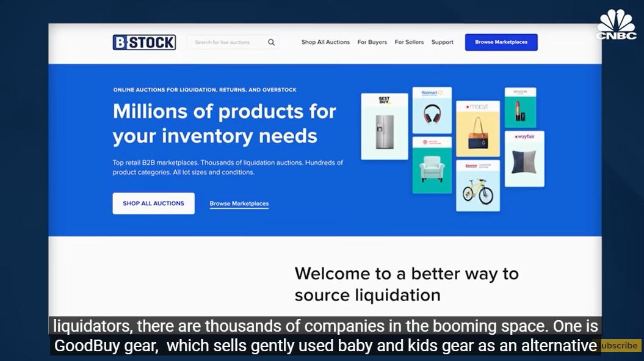Viewport: 644px width, 361px height.
Task: Open the For Sellers menu
Action: click(x=409, y=42)
